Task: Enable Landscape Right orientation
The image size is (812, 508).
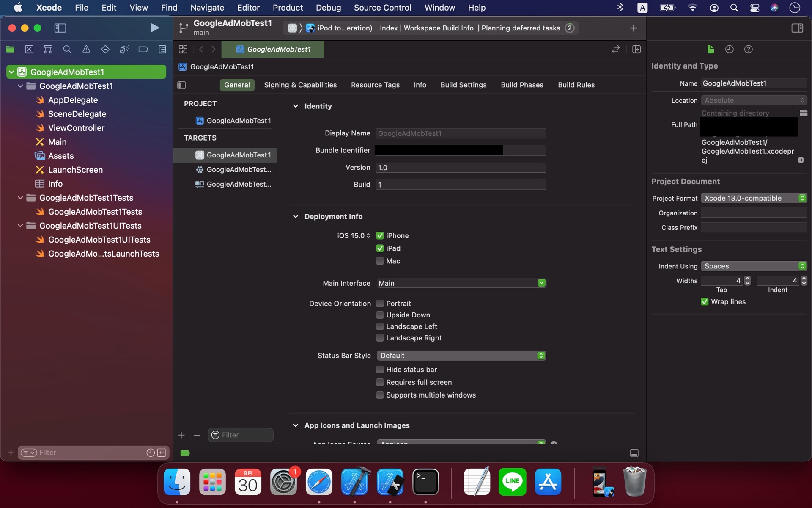Action: pyautogui.click(x=380, y=338)
